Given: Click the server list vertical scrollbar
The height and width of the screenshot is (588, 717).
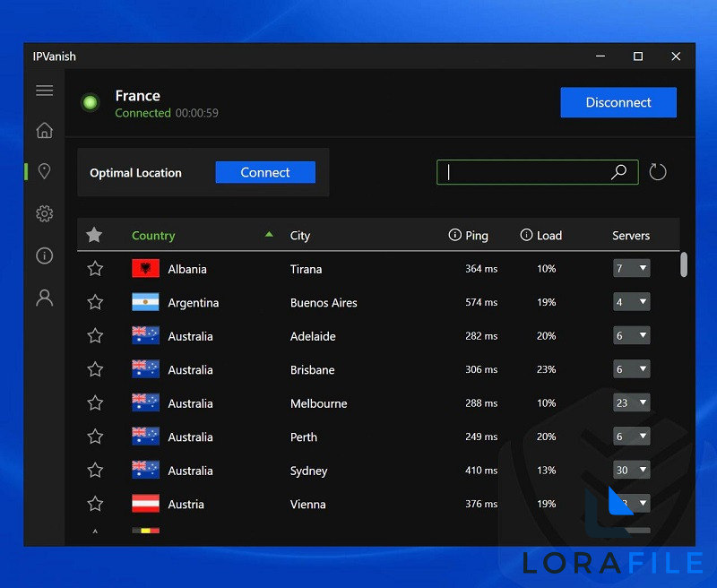Looking at the screenshot, I should pos(684,264).
